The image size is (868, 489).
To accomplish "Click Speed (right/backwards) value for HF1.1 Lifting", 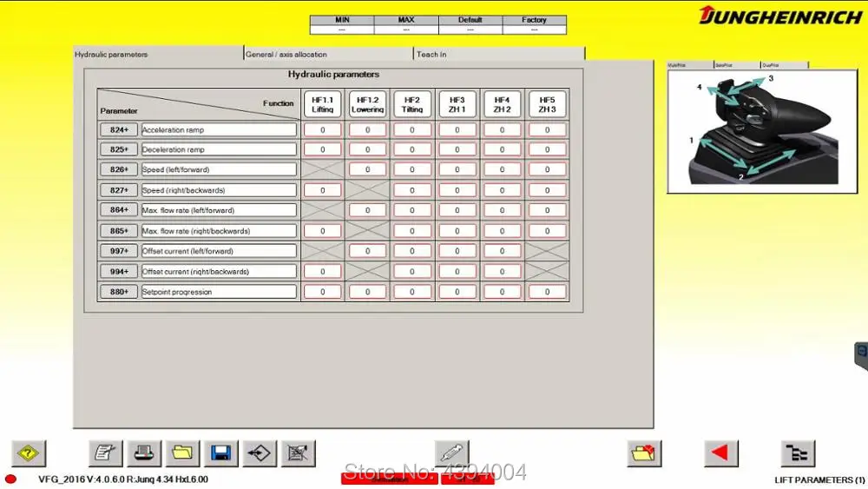I will coord(322,190).
